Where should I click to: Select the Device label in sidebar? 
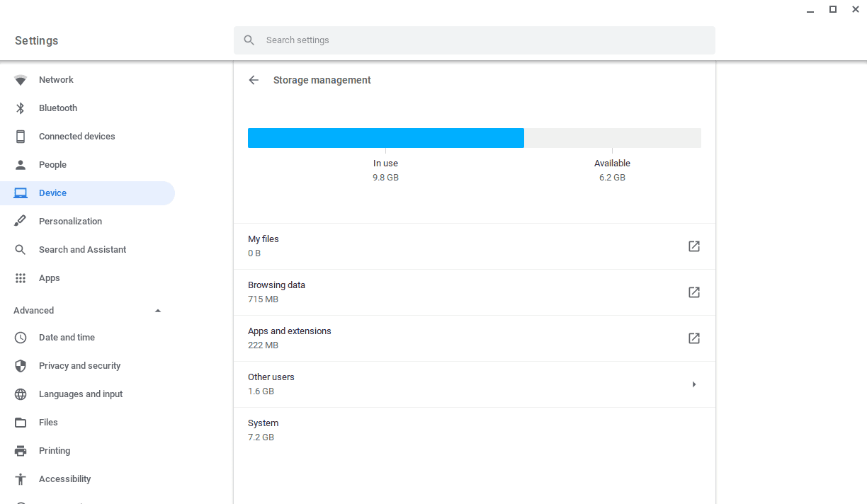(x=52, y=193)
